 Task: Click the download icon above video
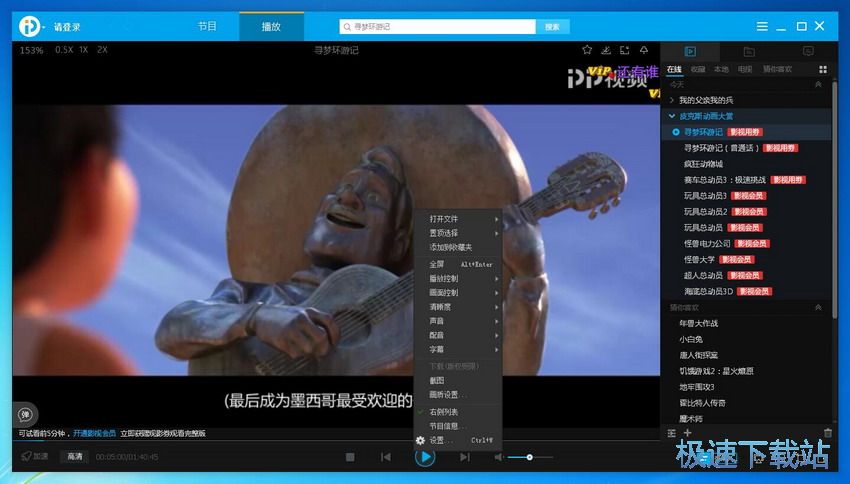coord(606,50)
